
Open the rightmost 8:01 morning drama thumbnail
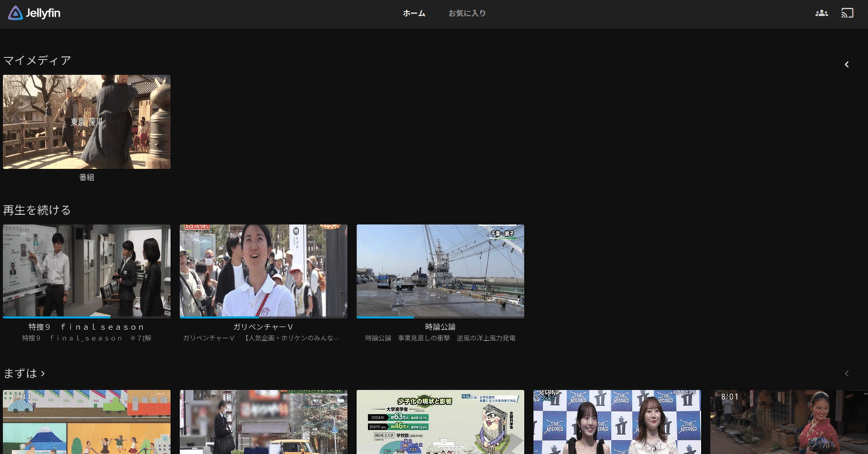click(x=789, y=421)
